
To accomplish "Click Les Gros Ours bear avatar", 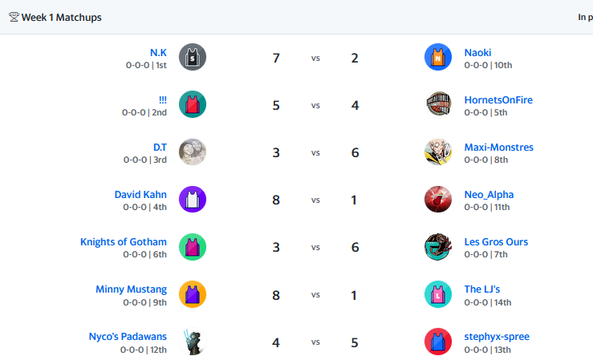I will [438, 247].
